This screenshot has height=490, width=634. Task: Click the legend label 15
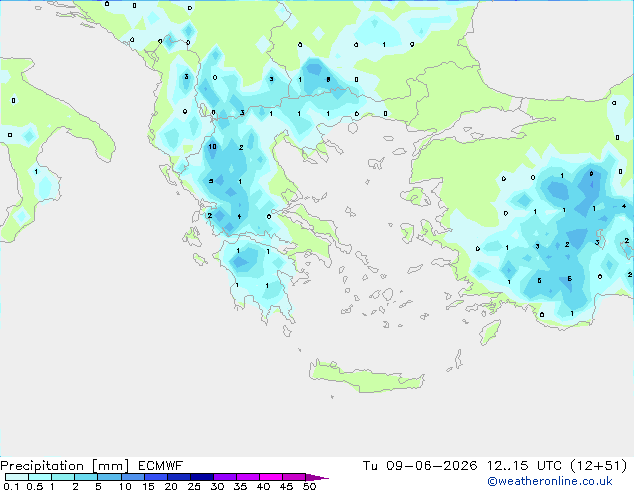click(x=148, y=486)
